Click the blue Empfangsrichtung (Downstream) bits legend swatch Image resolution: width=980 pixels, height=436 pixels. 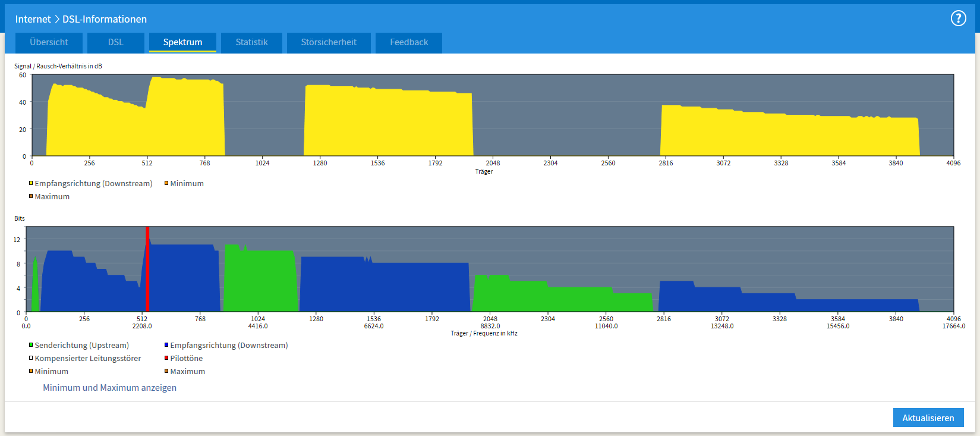coord(166,345)
